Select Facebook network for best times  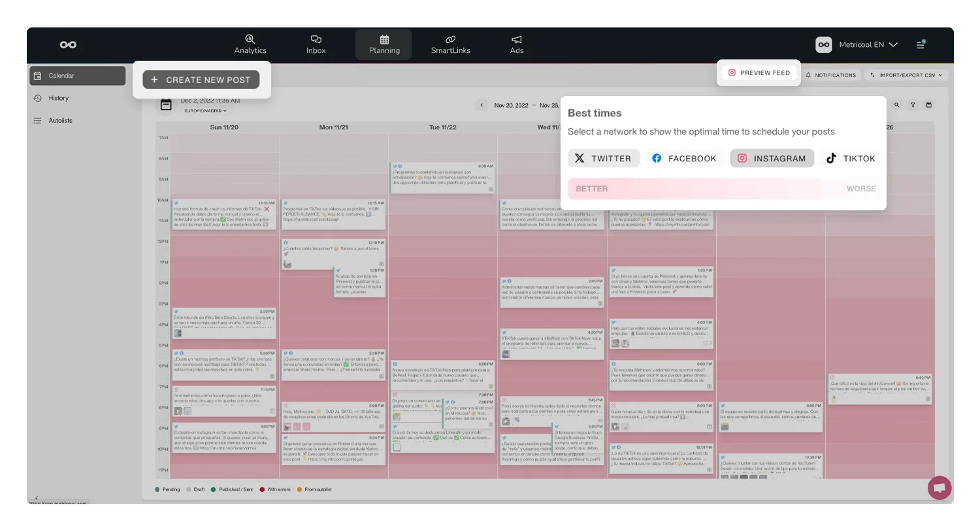[684, 159]
